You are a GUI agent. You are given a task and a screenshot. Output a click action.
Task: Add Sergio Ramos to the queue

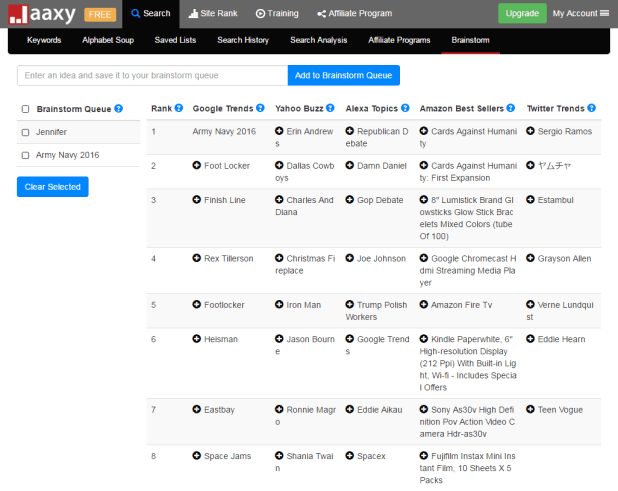point(531,131)
